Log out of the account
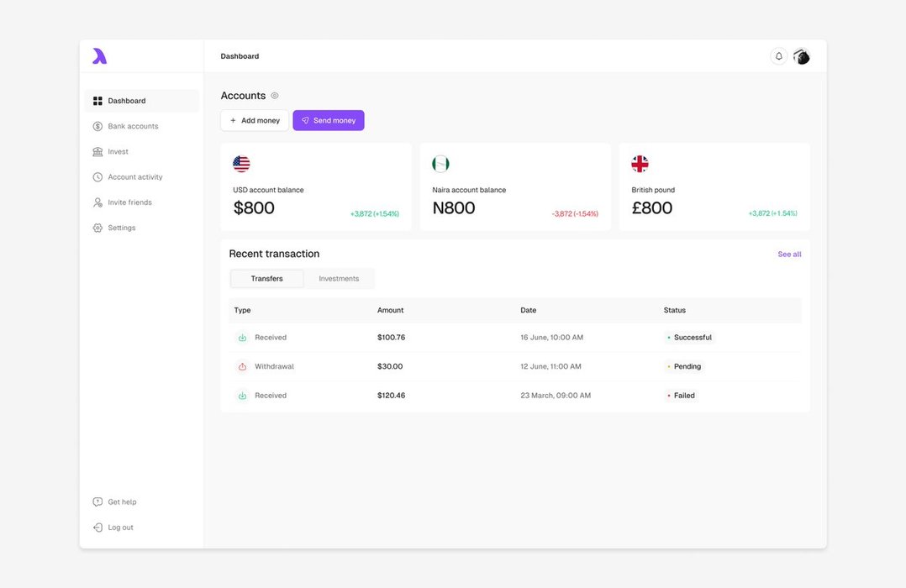 click(120, 528)
